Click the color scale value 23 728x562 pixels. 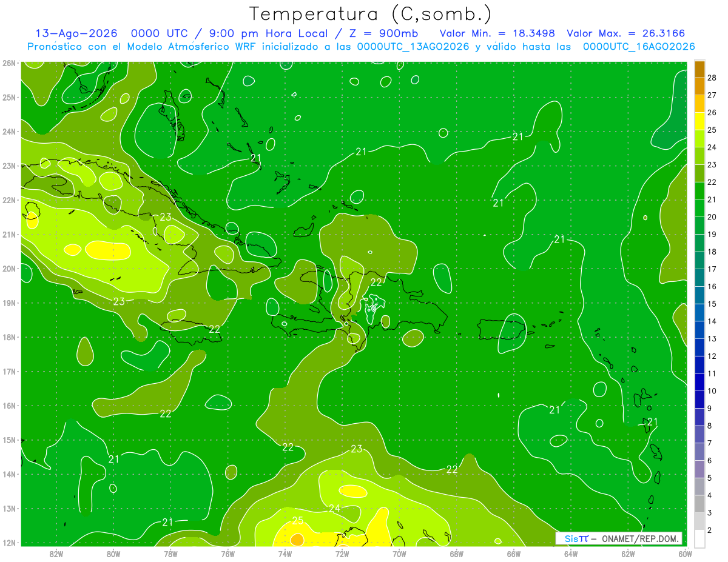[712, 164]
